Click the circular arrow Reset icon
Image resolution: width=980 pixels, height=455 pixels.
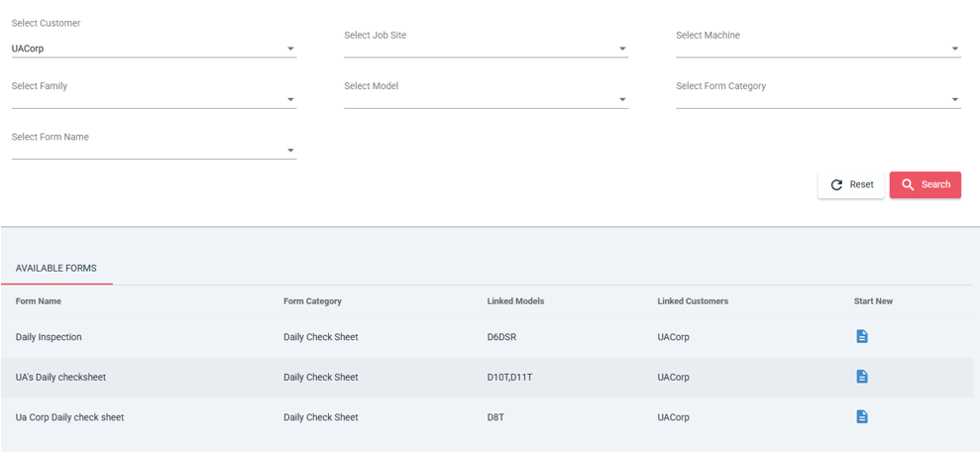836,185
